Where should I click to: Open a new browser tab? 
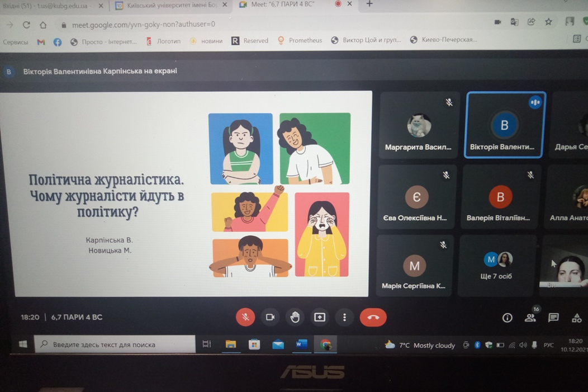(x=369, y=4)
